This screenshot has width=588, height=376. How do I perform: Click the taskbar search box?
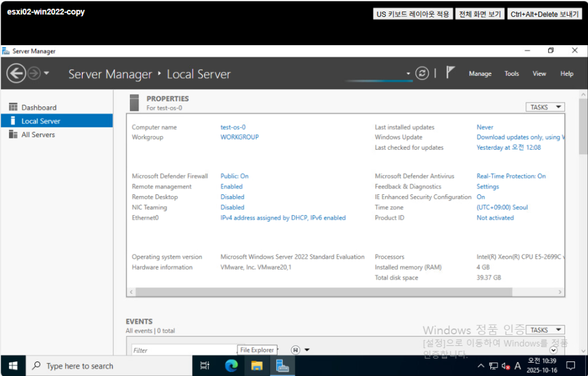coord(109,366)
